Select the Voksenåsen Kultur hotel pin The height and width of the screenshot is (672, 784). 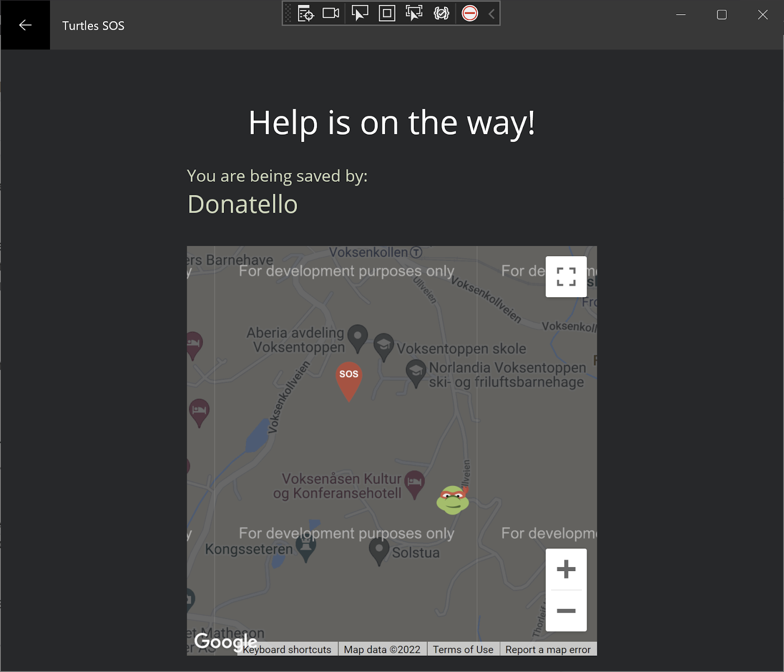[x=415, y=485]
